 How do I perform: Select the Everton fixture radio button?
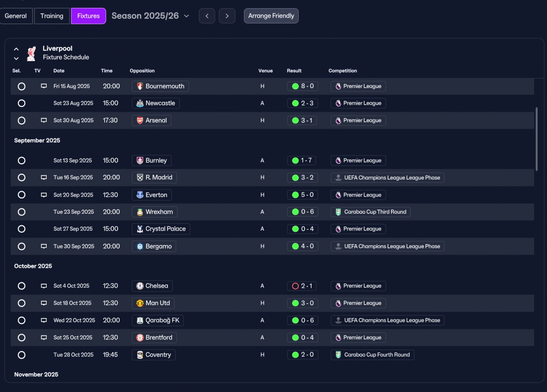coord(21,195)
